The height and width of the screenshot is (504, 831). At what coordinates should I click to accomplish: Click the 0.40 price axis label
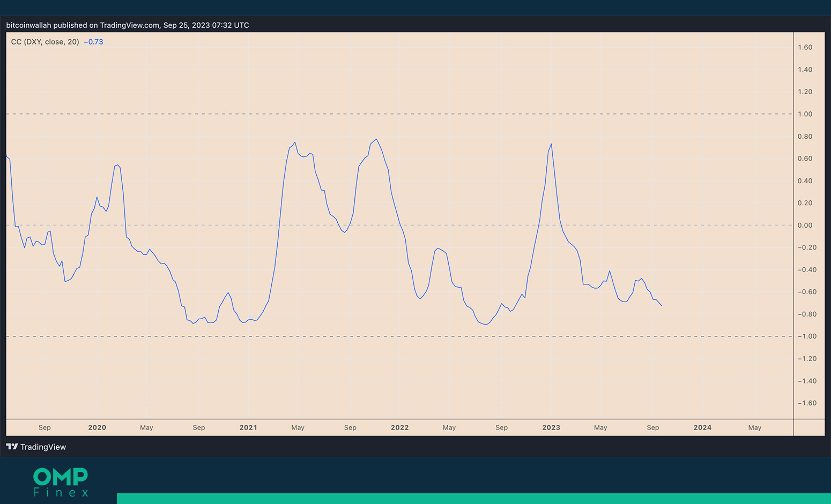[805, 180]
